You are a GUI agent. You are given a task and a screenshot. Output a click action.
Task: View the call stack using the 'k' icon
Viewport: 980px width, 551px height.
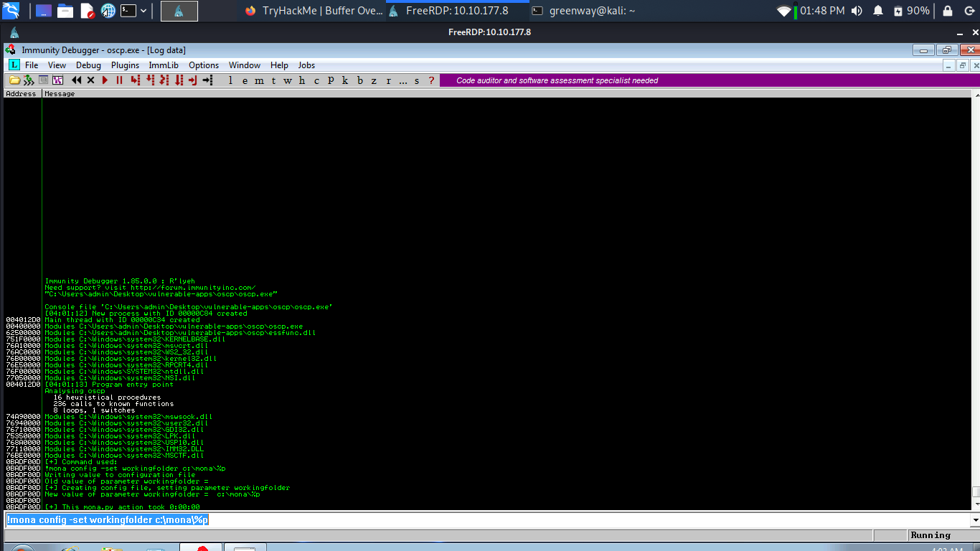[345, 80]
